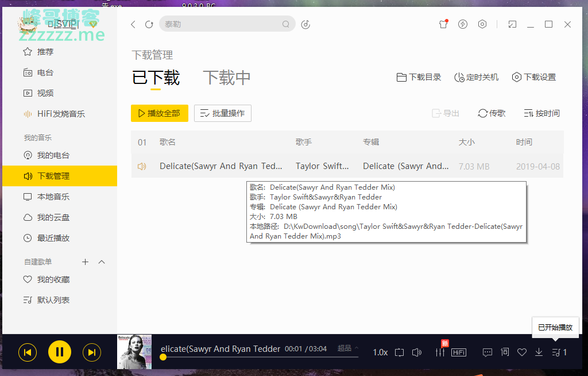Mute the player volume speaker icon
Viewport: 588px width, 376px height.
pyautogui.click(x=417, y=352)
